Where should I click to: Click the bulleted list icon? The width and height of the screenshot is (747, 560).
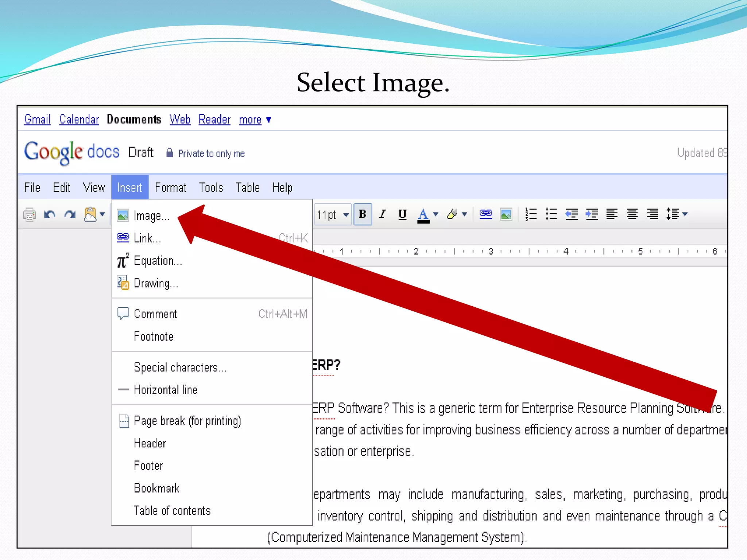tap(551, 214)
